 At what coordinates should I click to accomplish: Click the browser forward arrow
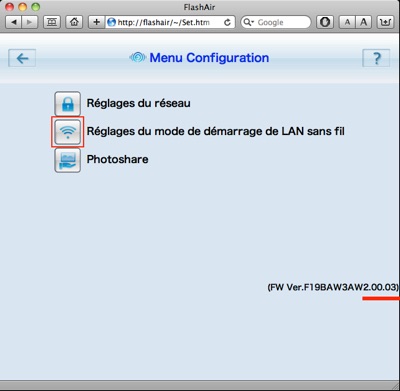click(30, 22)
